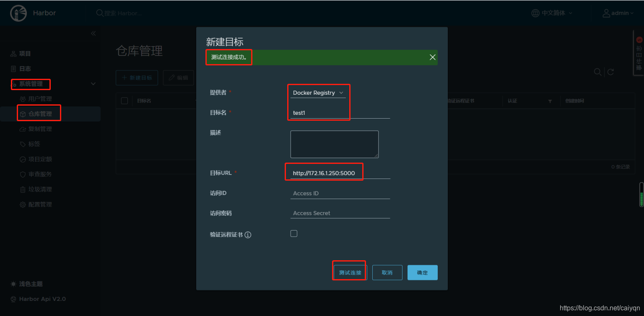Click the table search magnifier icon
Image resolution: width=644 pixels, height=316 pixels.
coord(598,72)
